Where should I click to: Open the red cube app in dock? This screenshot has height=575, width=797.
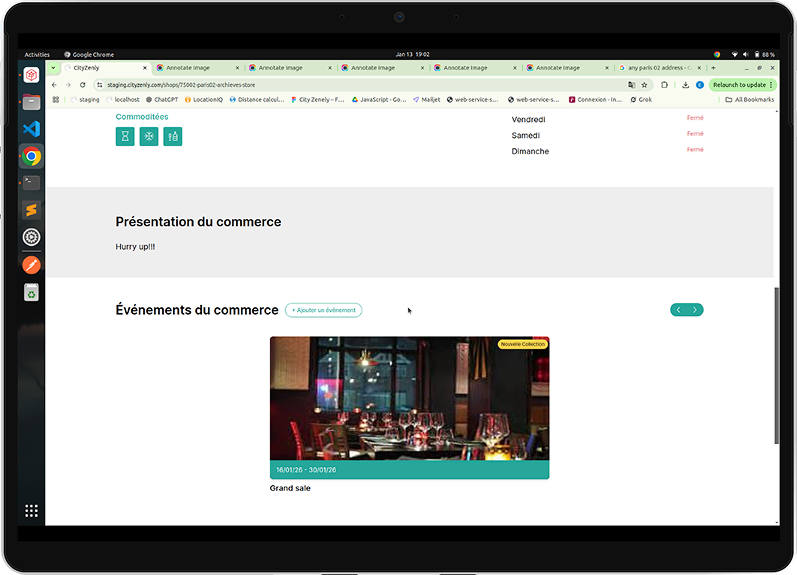coord(32,75)
